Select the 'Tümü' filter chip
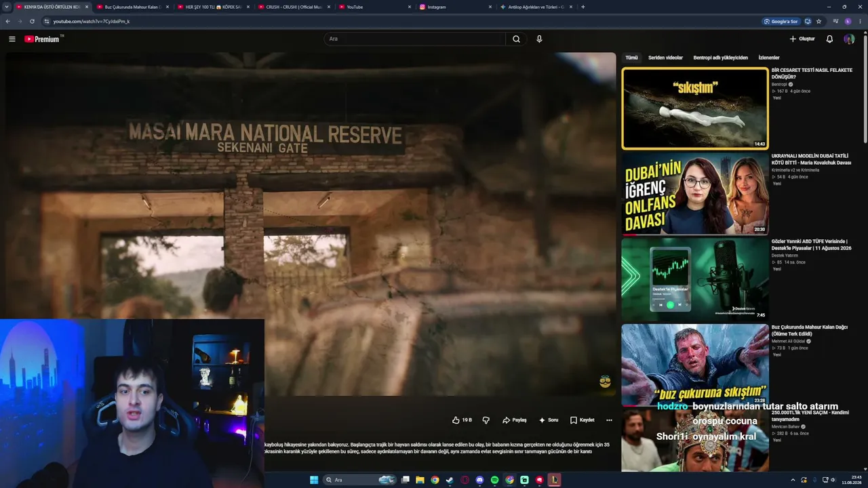The width and height of the screenshot is (868, 488). coord(631,58)
